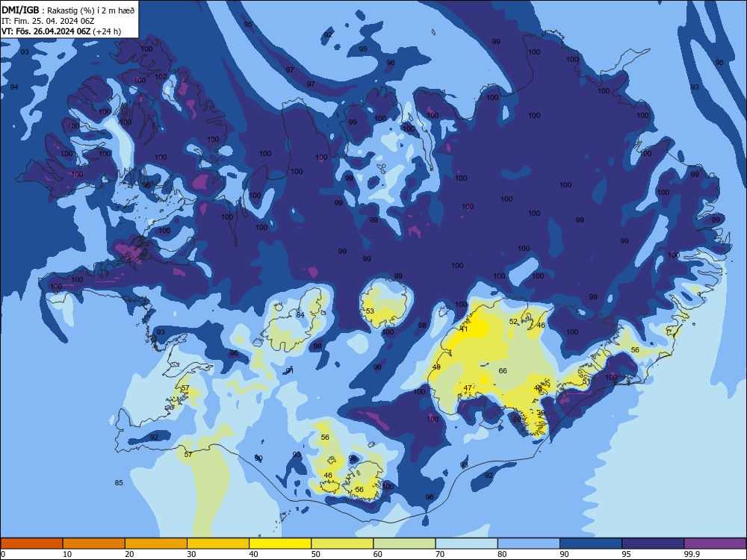747x560 pixels.
Task: Select the orange 10–20 legend swatch
Action: pyautogui.click(x=94, y=544)
